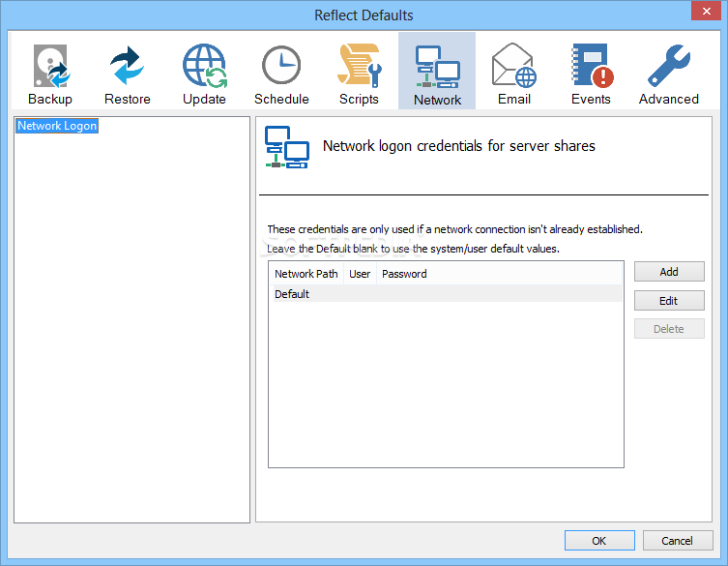Select Network Logon in the left list
The width and height of the screenshot is (728, 566).
click(57, 126)
